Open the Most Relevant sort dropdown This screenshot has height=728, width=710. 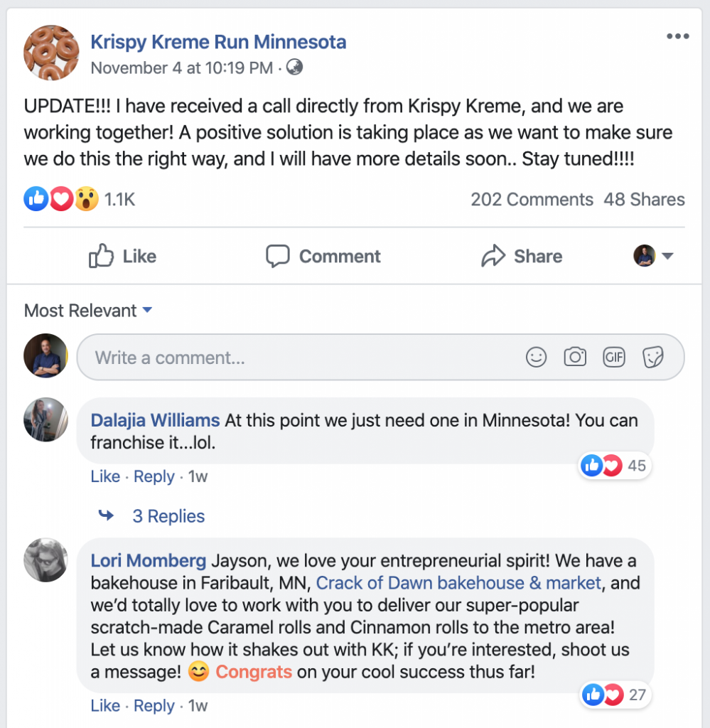click(88, 311)
